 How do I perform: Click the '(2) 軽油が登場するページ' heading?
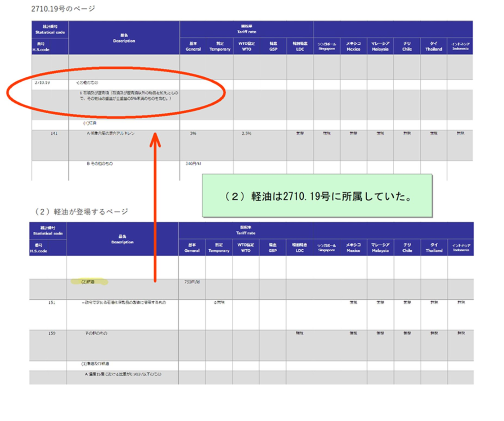pos(82,211)
